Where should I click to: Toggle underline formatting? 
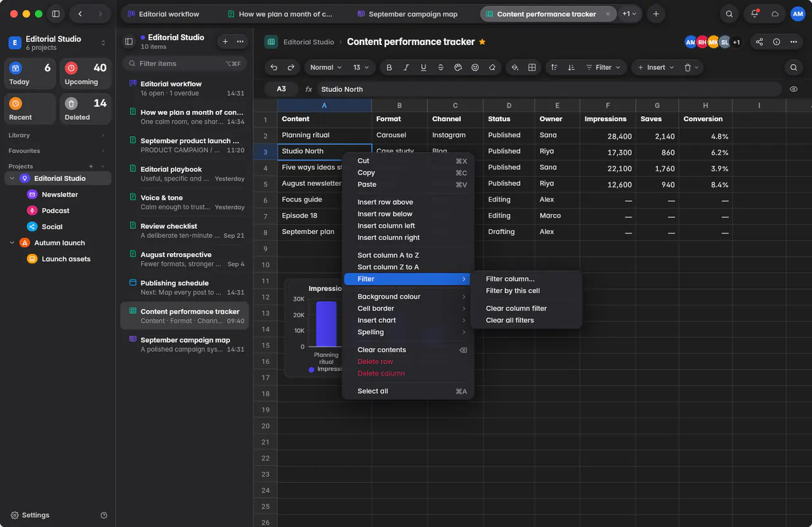[x=424, y=67]
